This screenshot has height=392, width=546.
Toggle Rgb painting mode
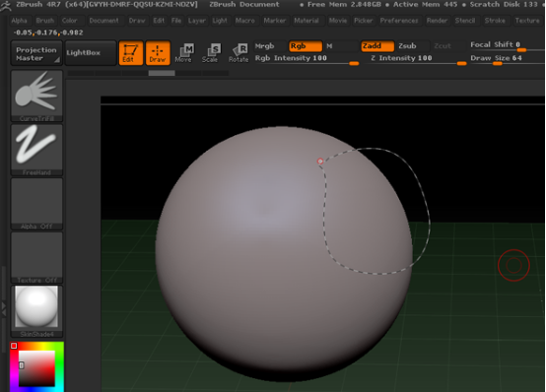point(306,46)
